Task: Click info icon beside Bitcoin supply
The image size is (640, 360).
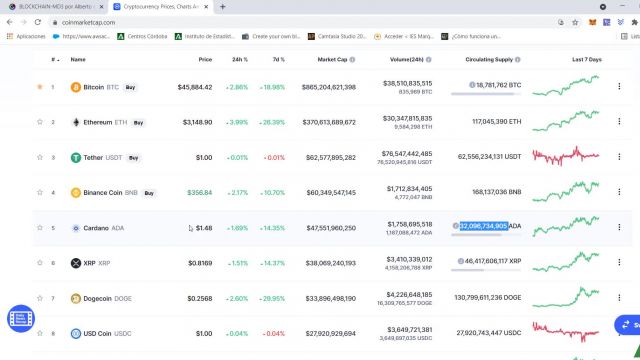Action: (472, 85)
